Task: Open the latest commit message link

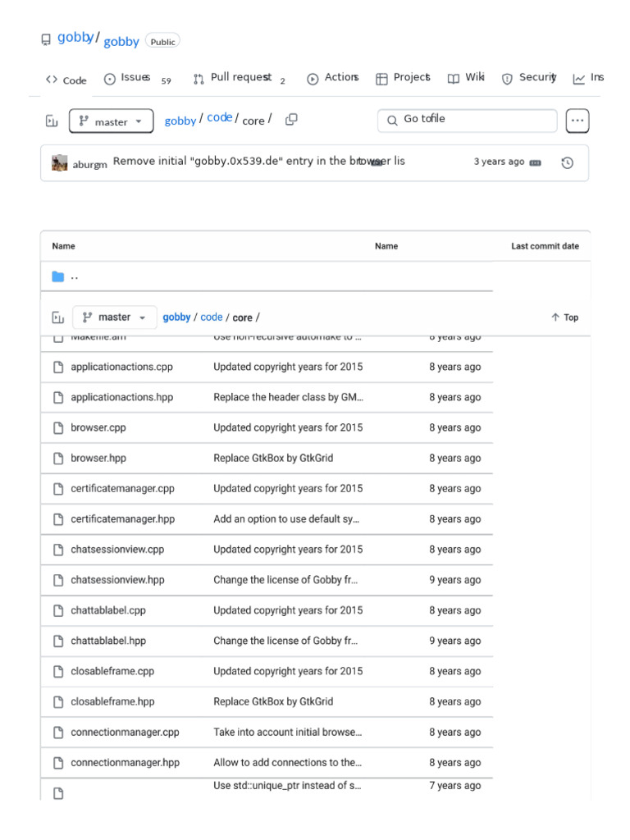Action: tap(258, 161)
